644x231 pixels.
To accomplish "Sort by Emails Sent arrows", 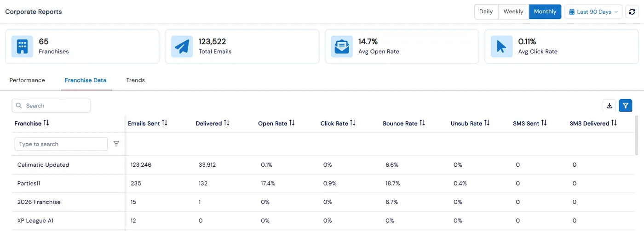I will (x=165, y=123).
